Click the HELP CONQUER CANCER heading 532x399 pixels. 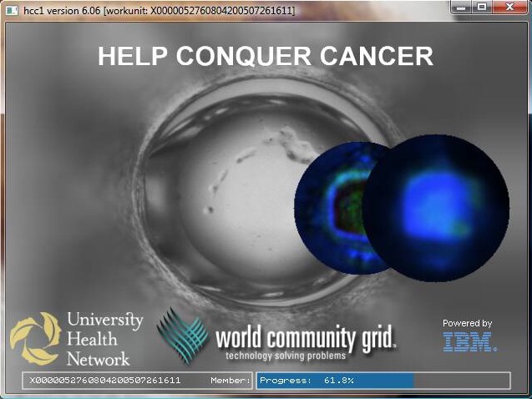tap(265, 56)
